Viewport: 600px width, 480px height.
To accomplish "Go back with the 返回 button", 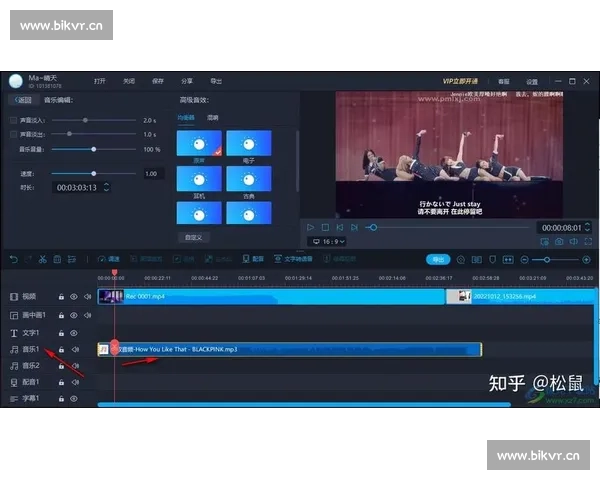I will click(x=23, y=100).
